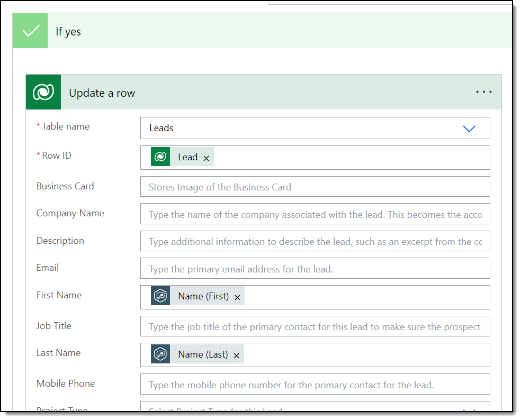Click the AI Builder icon on Name (Last)
The height and width of the screenshot is (420, 521).
(160, 354)
